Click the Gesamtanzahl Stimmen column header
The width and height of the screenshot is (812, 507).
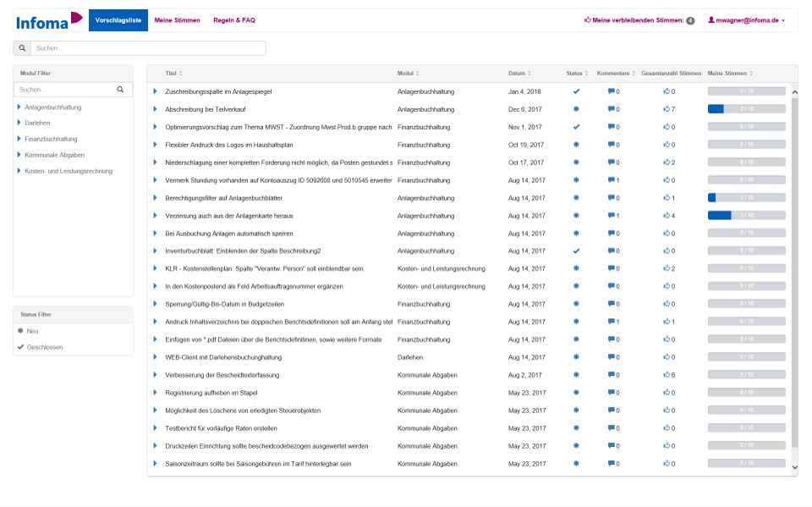point(671,74)
